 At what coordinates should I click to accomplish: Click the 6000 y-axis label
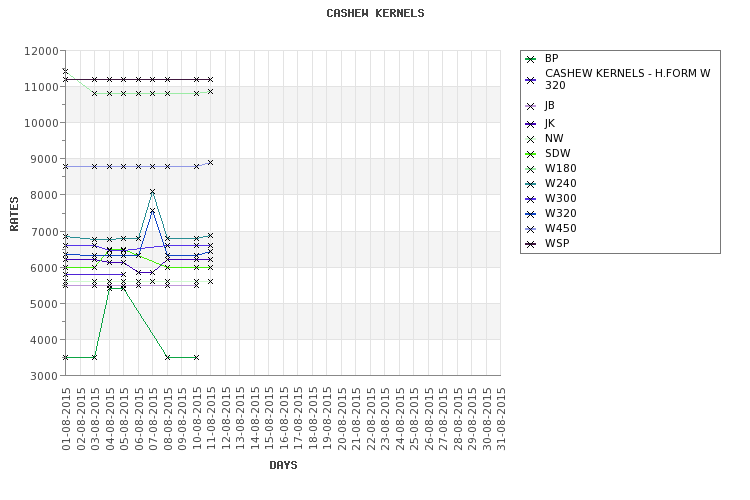[x=44, y=268]
